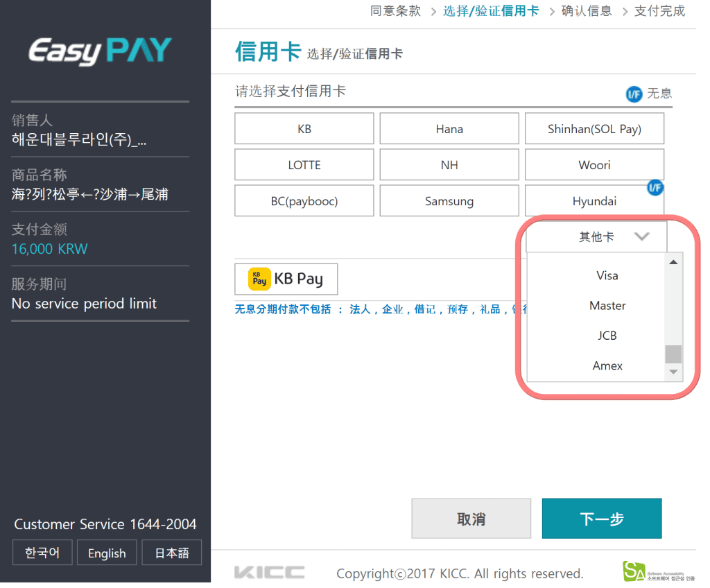Viewport: 710px width, 588px height.
Task: Click the 确认信息 breadcrumb step
Action: pyautogui.click(x=587, y=11)
